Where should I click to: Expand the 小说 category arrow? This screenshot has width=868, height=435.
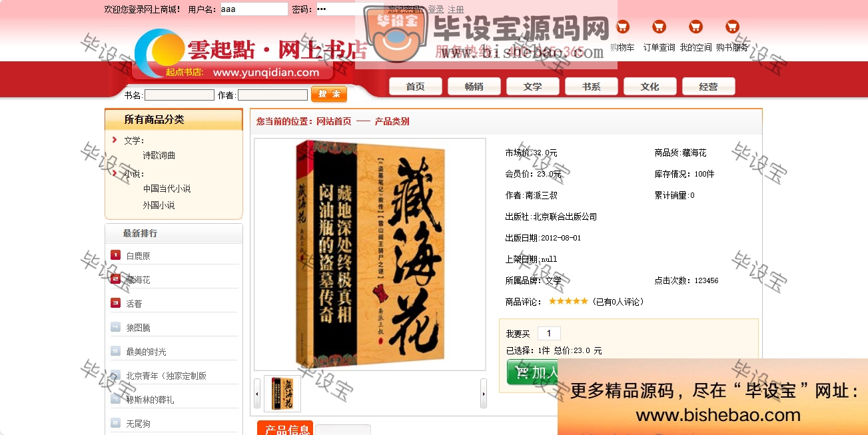pyautogui.click(x=115, y=173)
